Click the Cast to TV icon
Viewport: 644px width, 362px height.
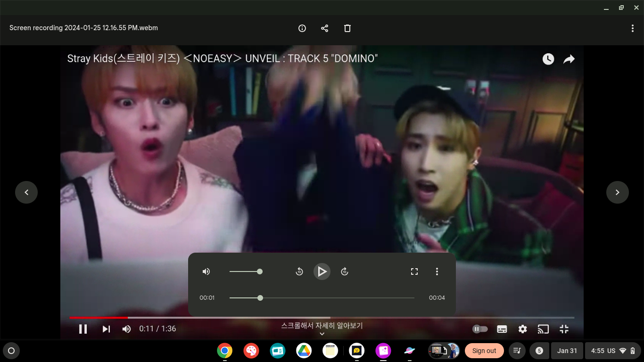(543, 329)
